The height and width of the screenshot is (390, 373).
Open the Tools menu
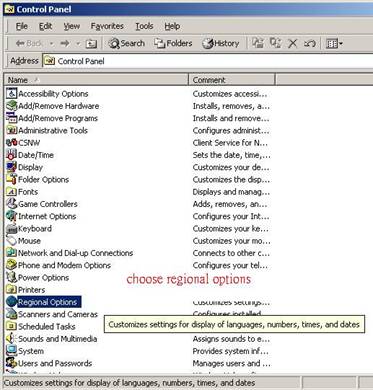pos(144,26)
